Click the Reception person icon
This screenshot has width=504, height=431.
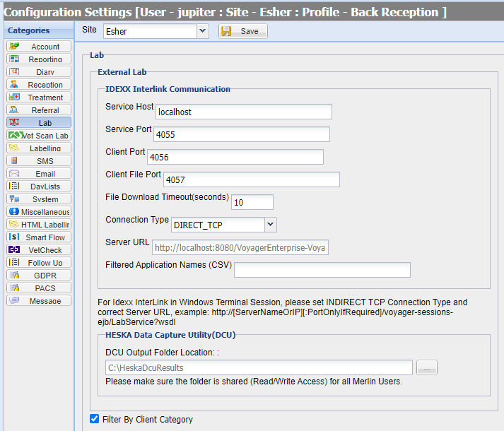pyautogui.click(x=14, y=85)
